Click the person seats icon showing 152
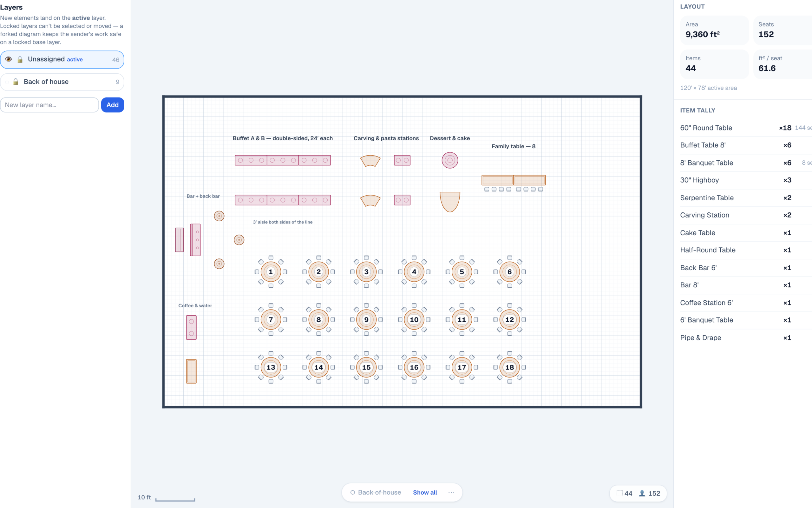 pyautogui.click(x=642, y=493)
